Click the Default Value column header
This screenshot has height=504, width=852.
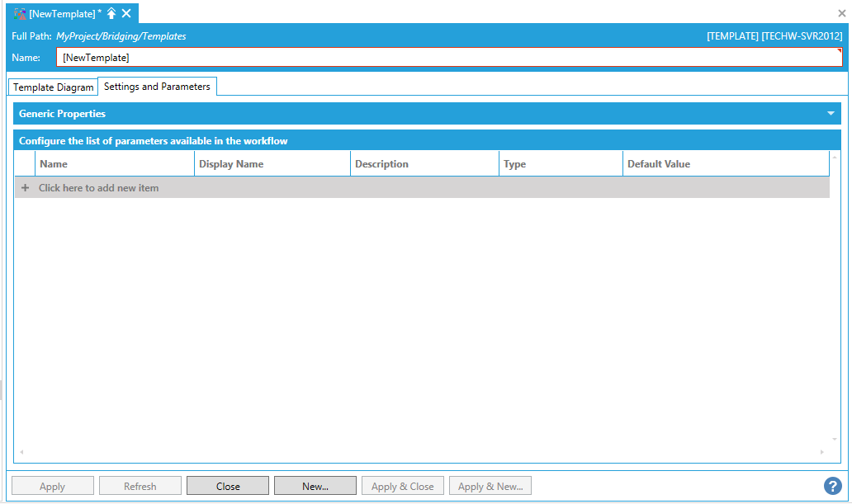point(725,164)
